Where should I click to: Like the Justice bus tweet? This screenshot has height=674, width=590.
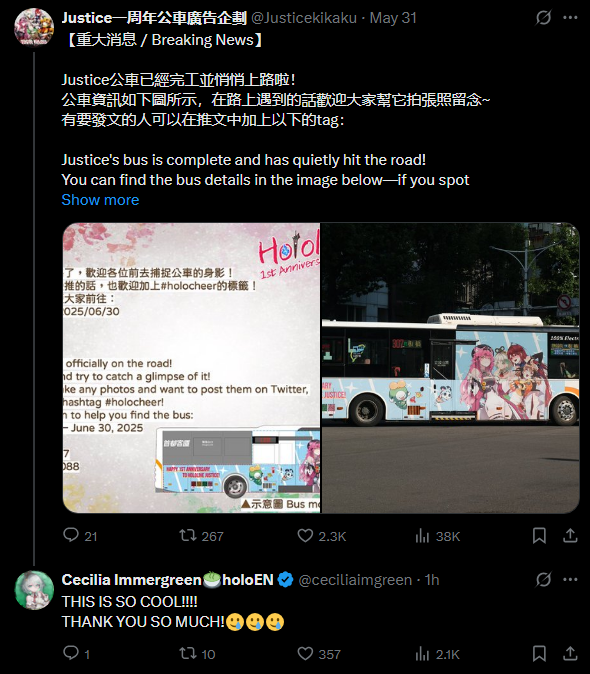coord(321,536)
